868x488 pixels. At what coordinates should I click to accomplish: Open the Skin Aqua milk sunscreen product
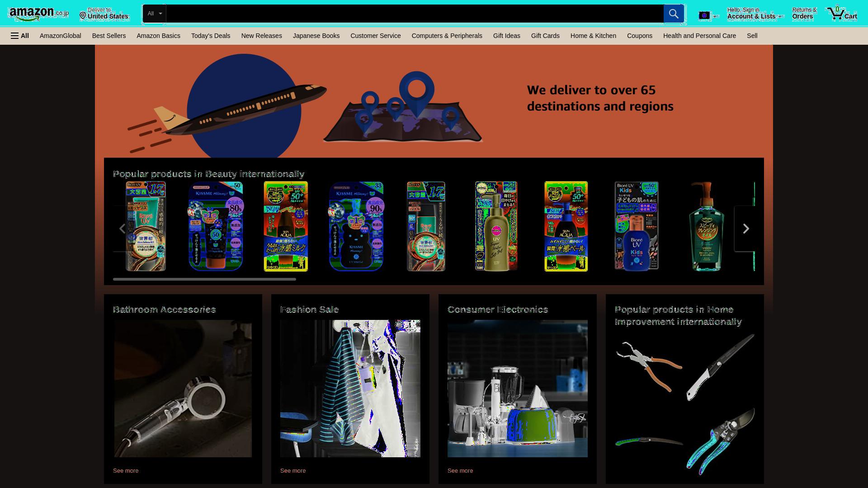pos(286,226)
